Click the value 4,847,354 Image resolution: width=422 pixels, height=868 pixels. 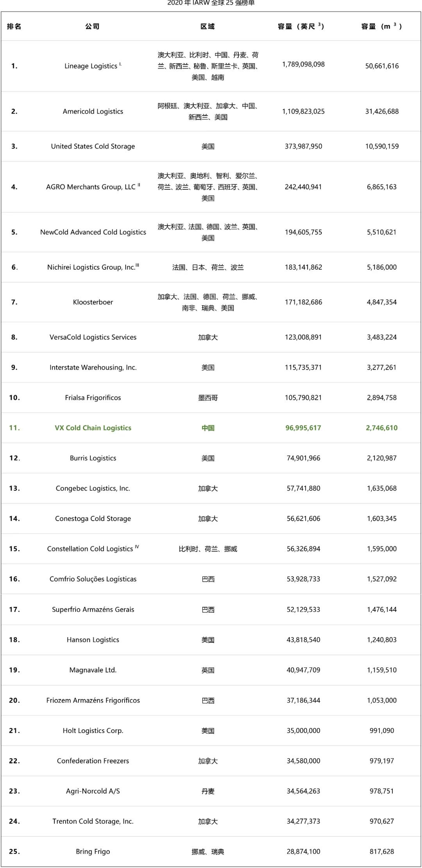coord(382,302)
